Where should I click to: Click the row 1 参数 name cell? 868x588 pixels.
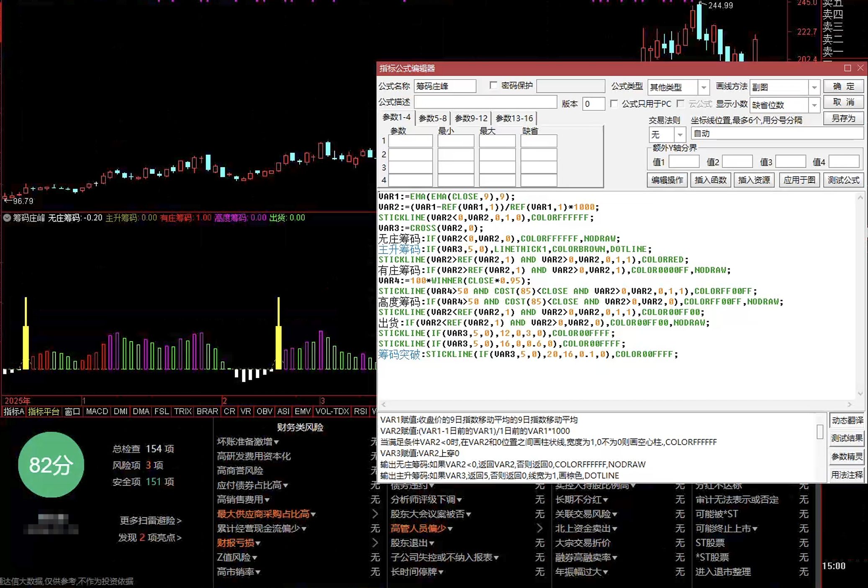410,141
